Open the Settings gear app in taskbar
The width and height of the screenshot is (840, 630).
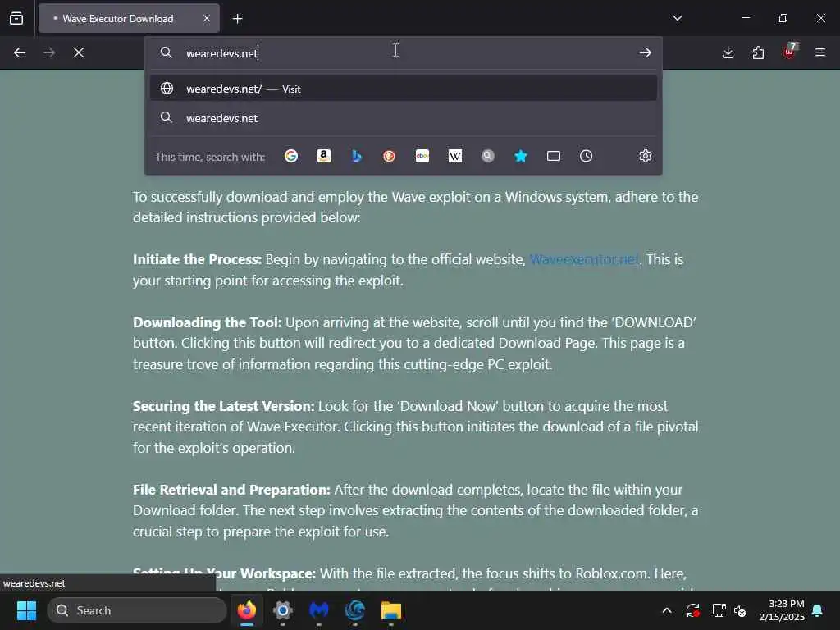click(x=283, y=610)
